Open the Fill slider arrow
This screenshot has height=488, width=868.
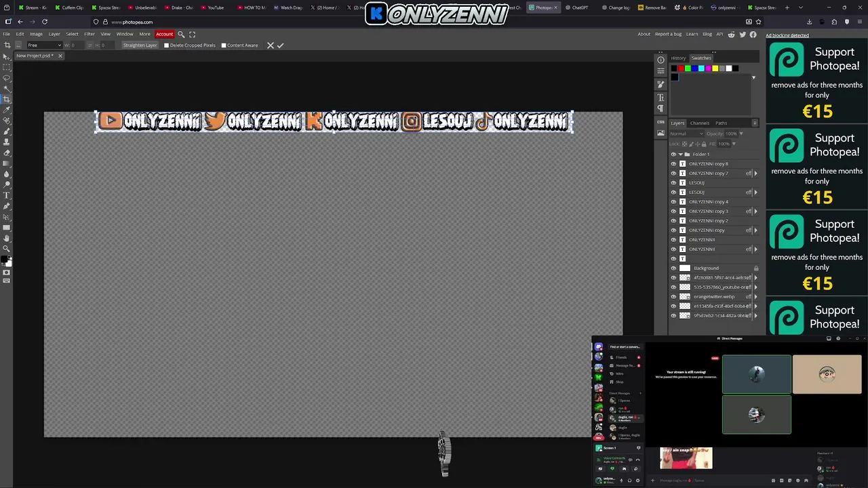[733, 144]
